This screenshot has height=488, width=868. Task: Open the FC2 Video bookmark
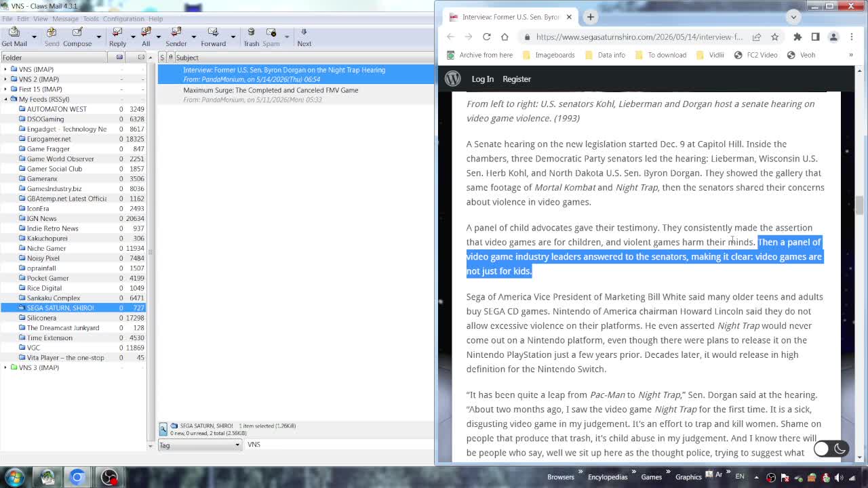(755, 55)
